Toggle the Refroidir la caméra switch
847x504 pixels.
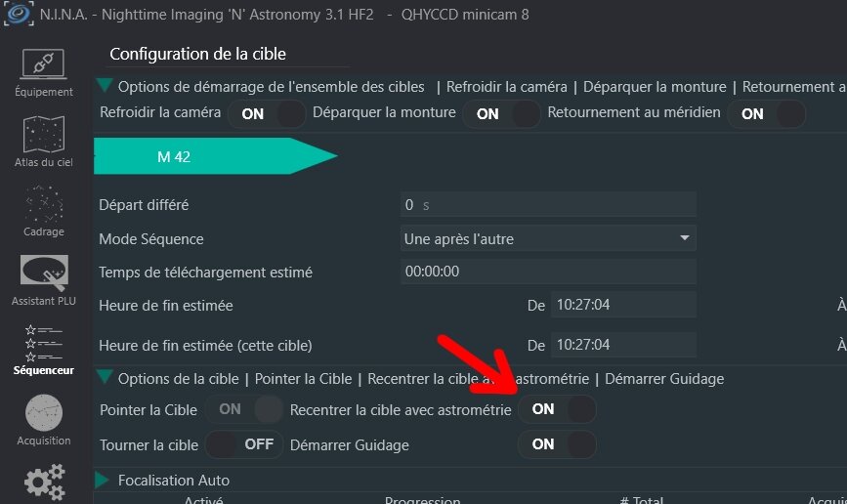267,113
